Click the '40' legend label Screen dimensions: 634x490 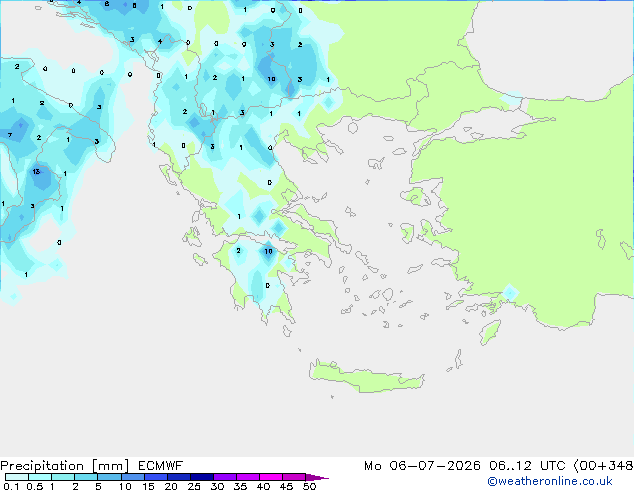pyautogui.click(x=263, y=486)
